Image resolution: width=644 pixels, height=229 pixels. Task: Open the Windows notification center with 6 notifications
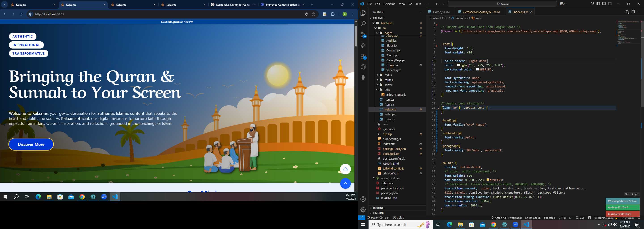pyautogui.click(x=637, y=225)
